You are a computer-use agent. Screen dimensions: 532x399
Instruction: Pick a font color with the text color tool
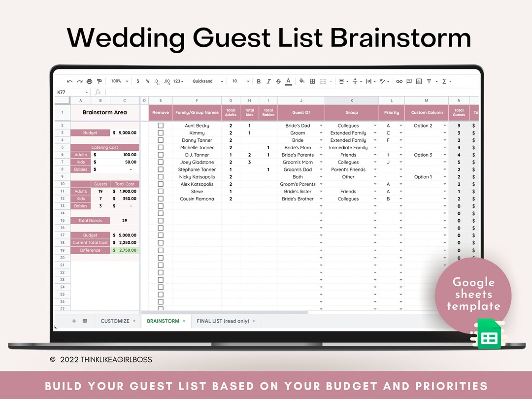point(288,81)
